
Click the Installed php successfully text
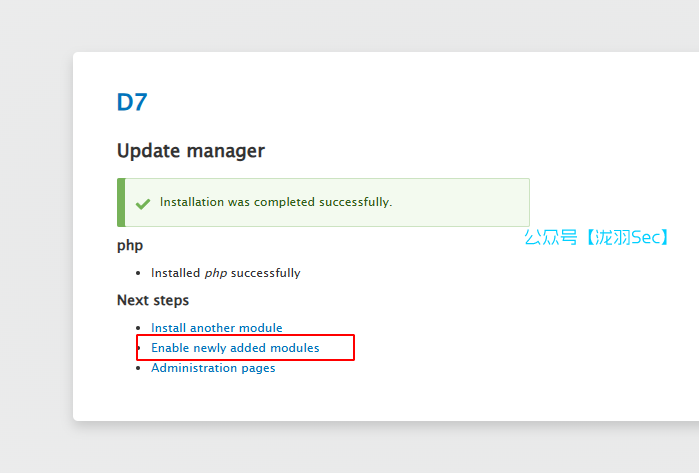pos(225,273)
